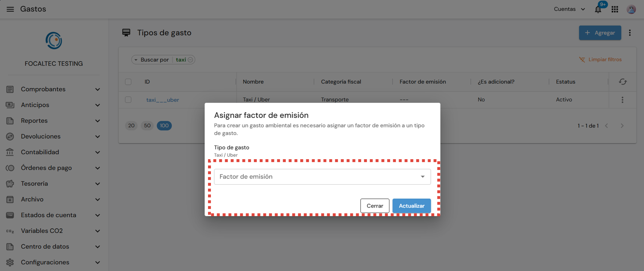
Task: Click Tesorería sidebar icon
Action: (10, 184)
